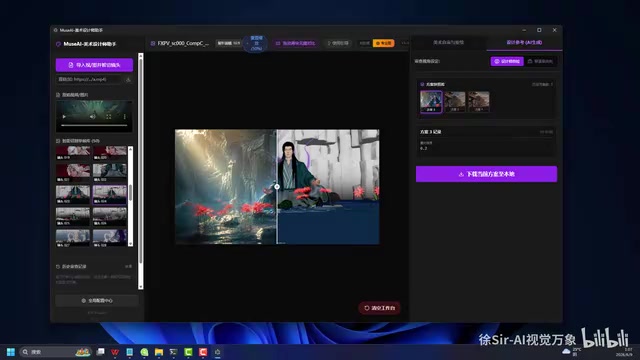Select the first keyframe thumbnail in top row
This screenshot has height=360, width=640.
(x=73, y=153)
